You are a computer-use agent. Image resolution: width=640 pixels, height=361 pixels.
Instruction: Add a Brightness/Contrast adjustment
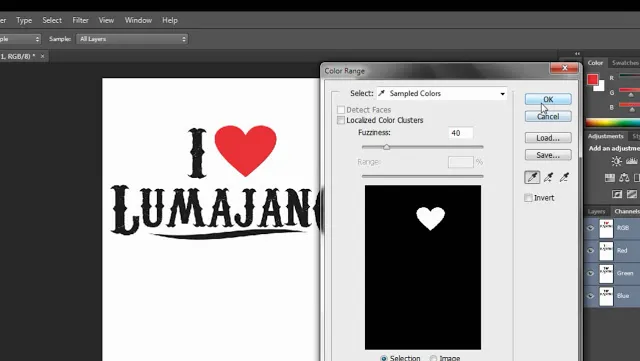pyautogui.click(x=616, y=161)
